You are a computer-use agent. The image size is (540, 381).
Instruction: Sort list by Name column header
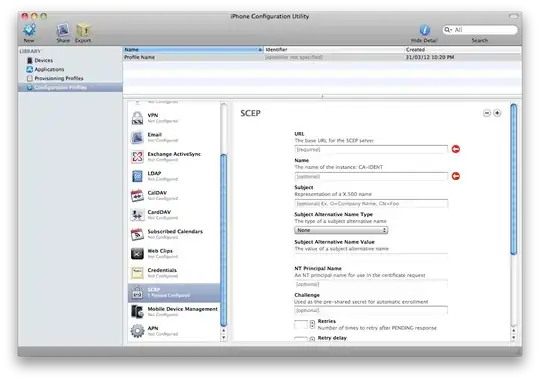coord(193,50)
